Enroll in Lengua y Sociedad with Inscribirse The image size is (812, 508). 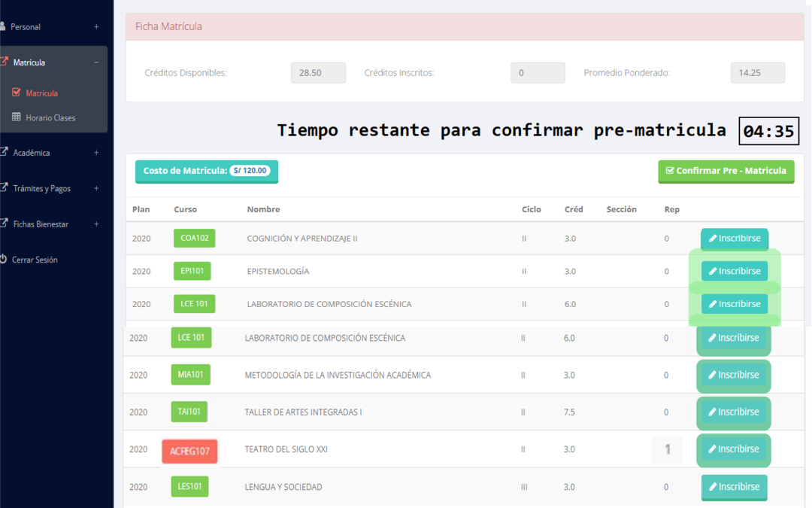[735, 487]
